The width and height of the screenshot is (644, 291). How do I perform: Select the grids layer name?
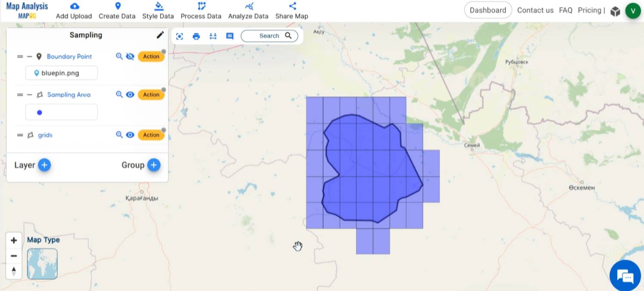tap(45, 135)
